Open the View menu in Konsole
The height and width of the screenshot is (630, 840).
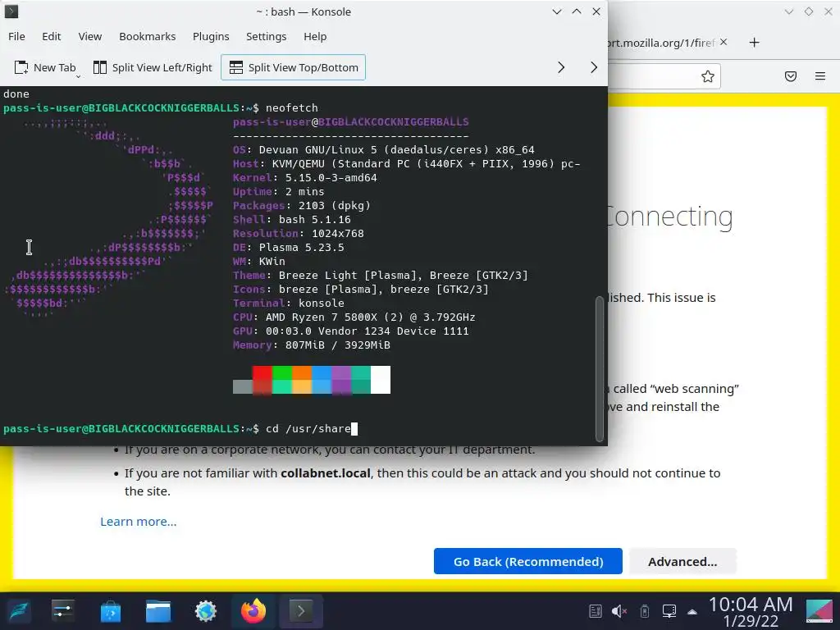pyautogui.click(x=90, y=36)
